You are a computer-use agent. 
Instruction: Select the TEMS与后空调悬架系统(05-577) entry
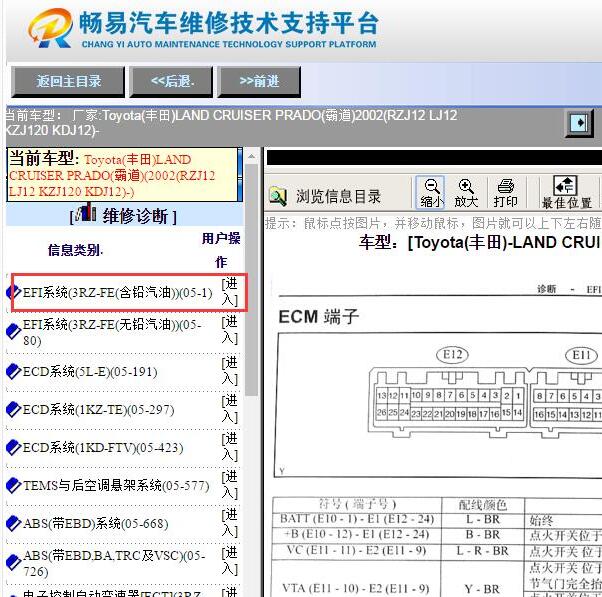[116, 486]
